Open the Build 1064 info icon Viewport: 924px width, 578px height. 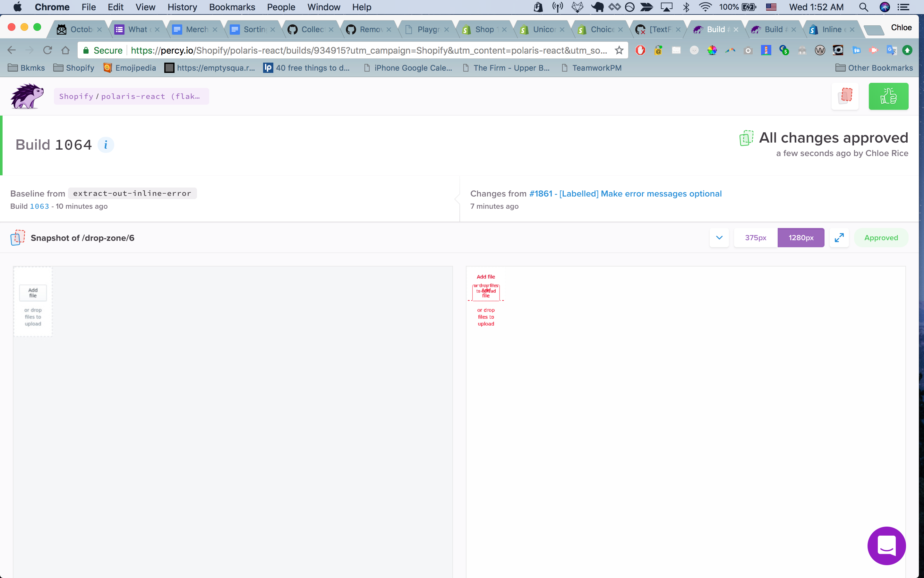[106, 145]
